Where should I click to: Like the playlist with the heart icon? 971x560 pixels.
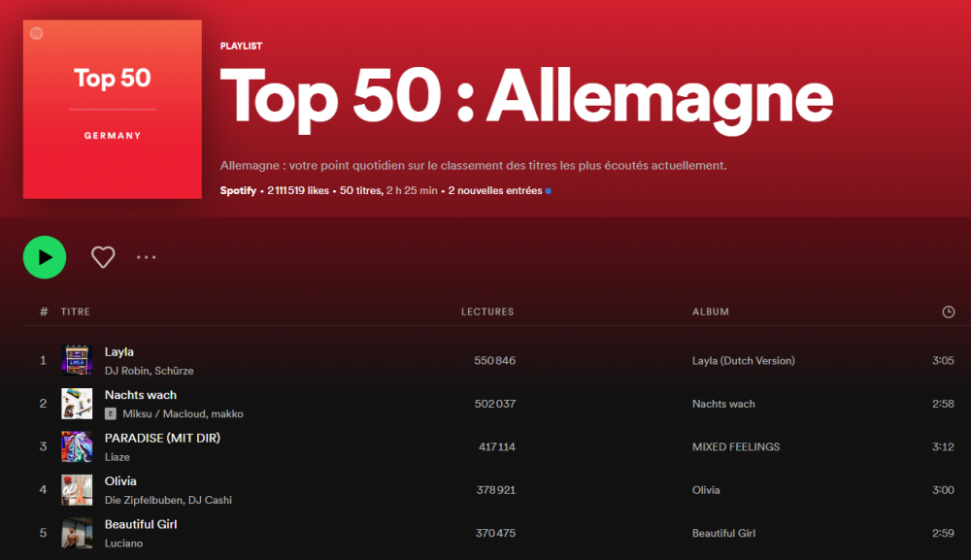(x=103, y=257)
